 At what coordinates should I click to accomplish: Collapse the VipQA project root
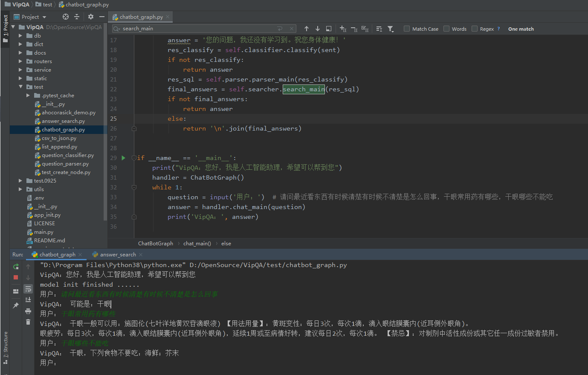coord(13,27)
